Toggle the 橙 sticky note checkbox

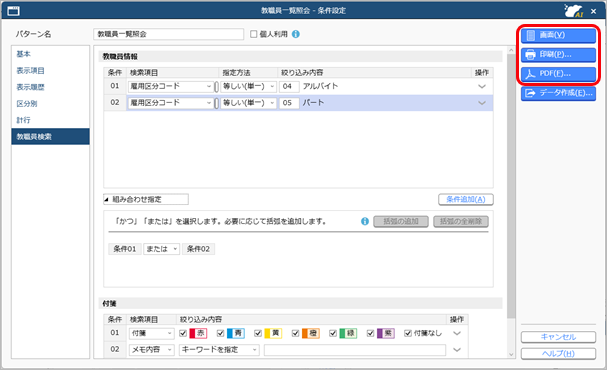click(295, 333)
